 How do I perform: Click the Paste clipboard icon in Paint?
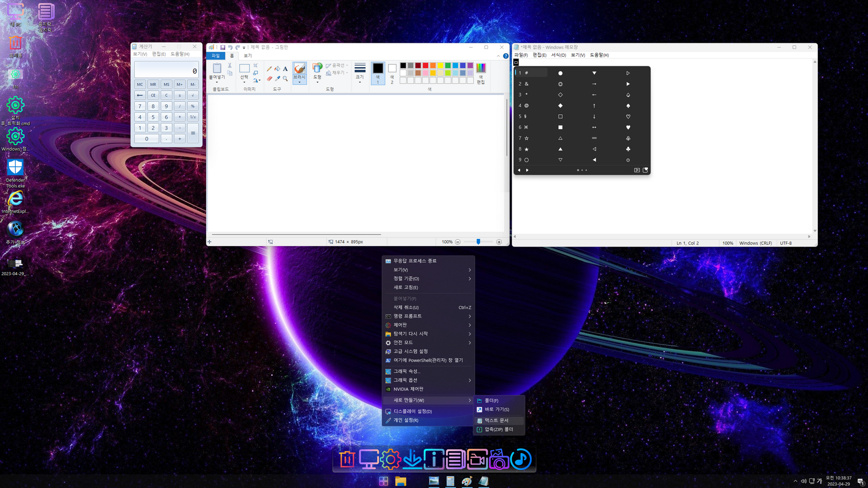(x=217, y=68)
